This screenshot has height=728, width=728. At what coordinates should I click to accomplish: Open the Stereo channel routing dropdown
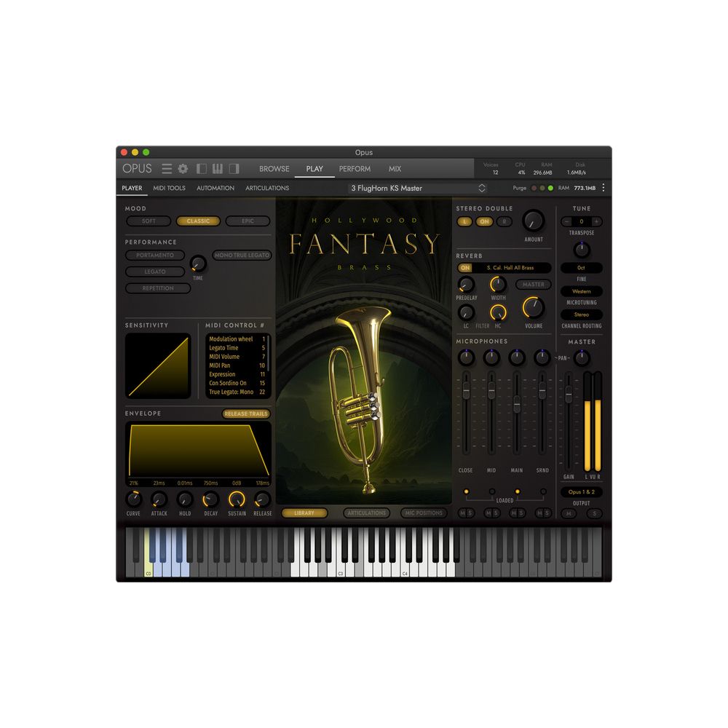pyautogui.click(x=581, y=314)
